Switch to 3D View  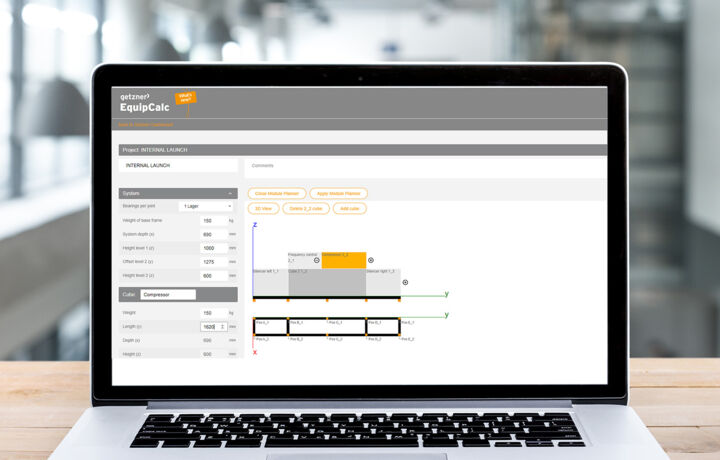coord(264,208)
